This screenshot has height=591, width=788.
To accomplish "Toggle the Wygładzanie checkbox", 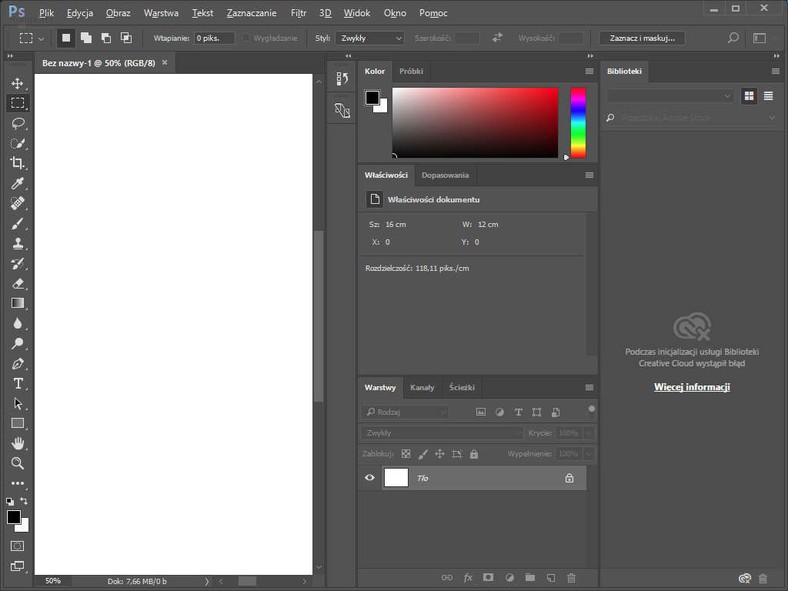I will (246, 38).
